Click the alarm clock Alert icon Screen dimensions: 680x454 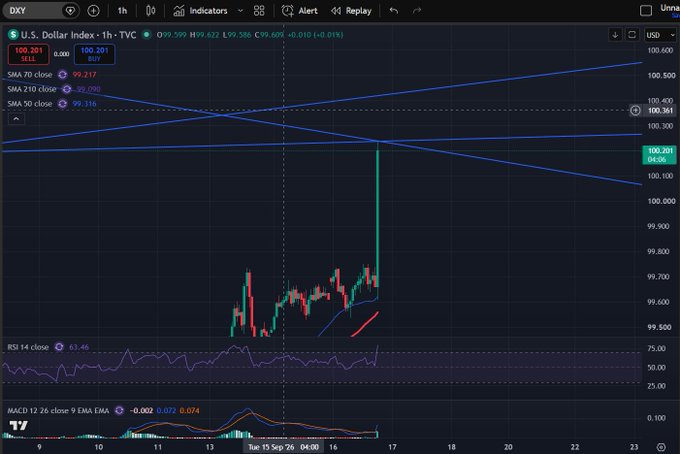[287, 10]
